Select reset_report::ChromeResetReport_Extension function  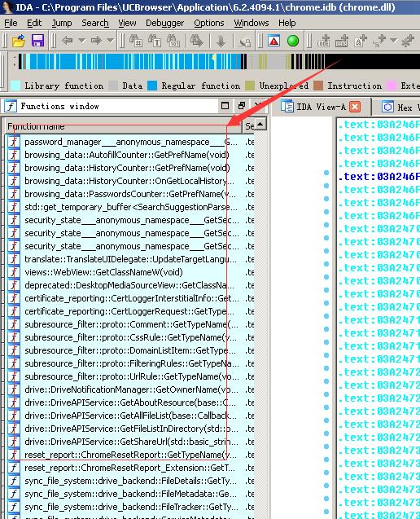coord(129,468)
